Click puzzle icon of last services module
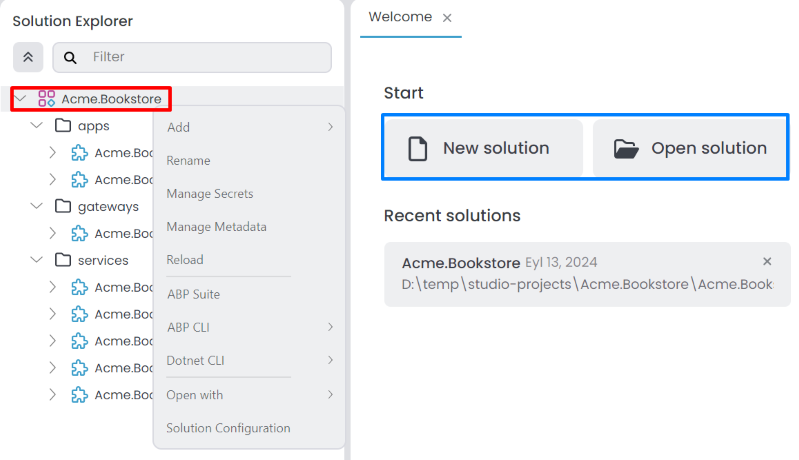The image size is (799, 460). 79,395
